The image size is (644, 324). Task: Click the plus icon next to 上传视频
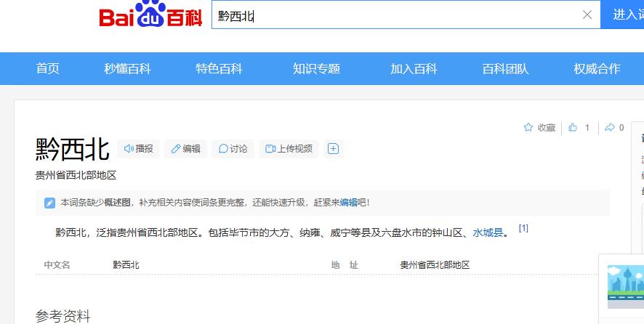point(334,149)
